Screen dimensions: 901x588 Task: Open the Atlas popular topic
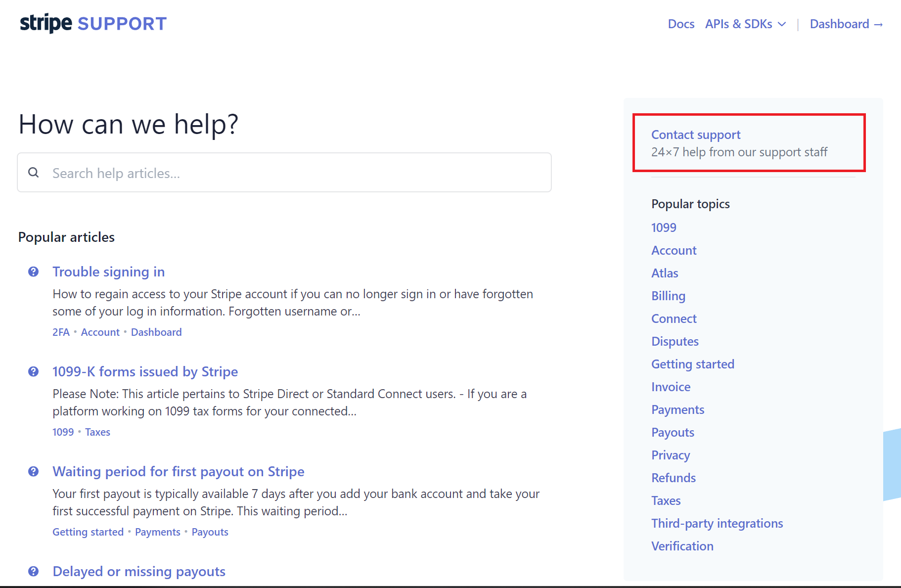pyautogui.click(x=665, y=273)
